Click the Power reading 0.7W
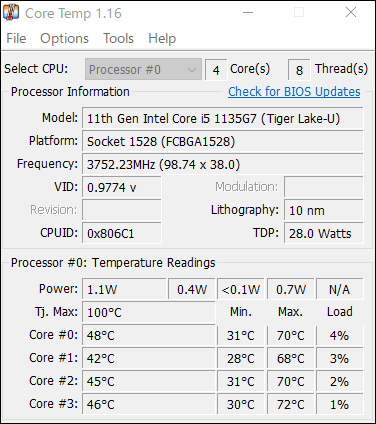376x424 pixels. (x=291, y=289)
